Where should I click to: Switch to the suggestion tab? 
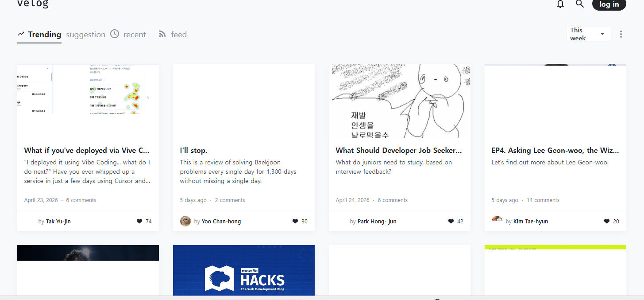pos(86,35)
